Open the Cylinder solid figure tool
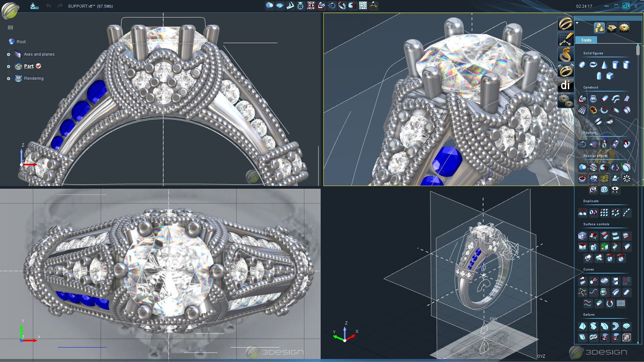 tap(616, 65)
